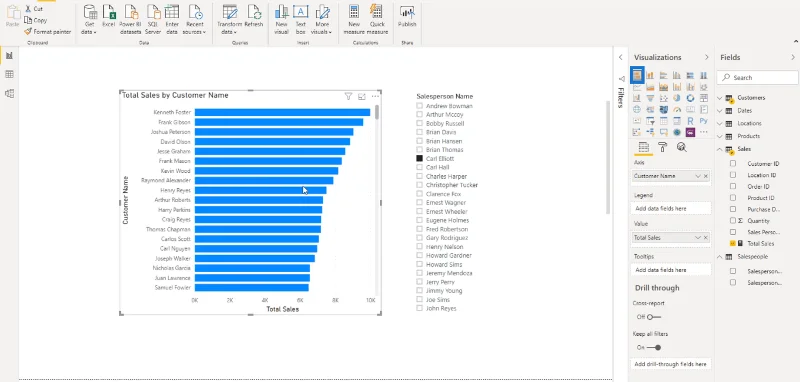The image size is (800, 382).
Task: Click Copy in the clipboard group
Action: [36, 20]
